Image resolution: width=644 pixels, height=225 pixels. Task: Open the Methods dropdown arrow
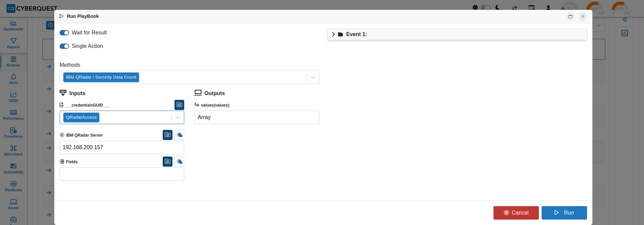pyautogui.click(x=313, y=77)
